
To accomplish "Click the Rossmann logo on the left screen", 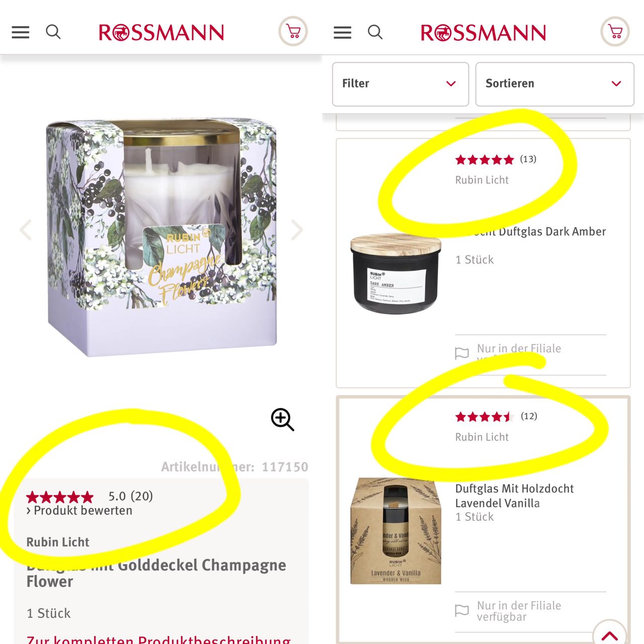I will click(161, 33).
